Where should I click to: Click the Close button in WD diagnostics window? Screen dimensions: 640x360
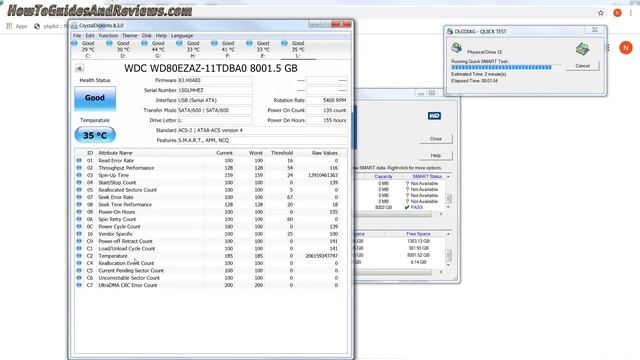coord(436,139)
